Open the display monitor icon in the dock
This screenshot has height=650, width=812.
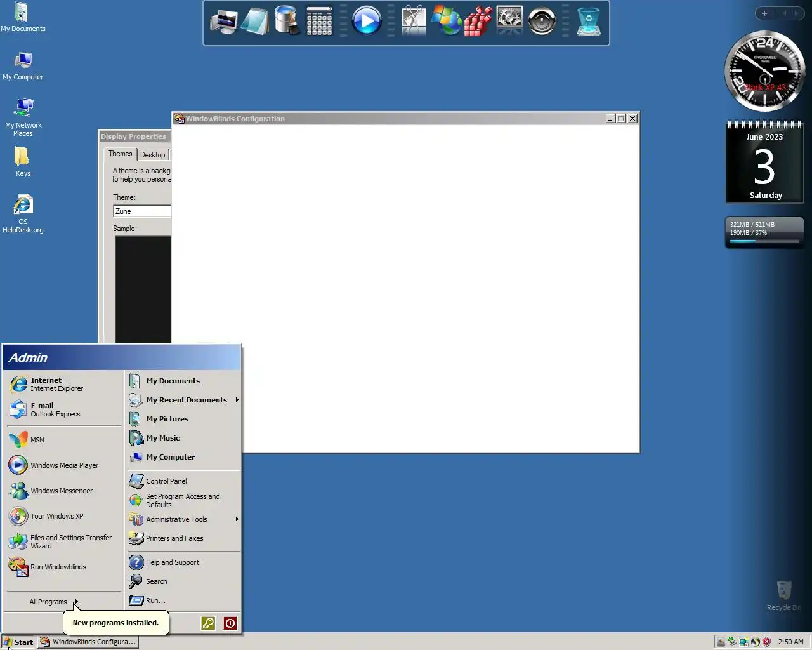point(223,22)
